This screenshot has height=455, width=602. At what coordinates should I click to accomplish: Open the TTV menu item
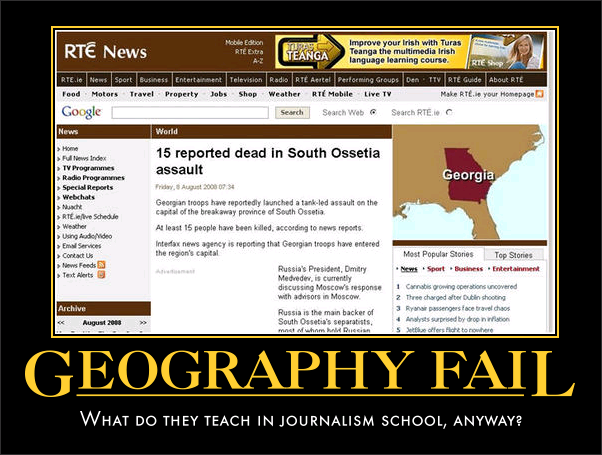435,80
